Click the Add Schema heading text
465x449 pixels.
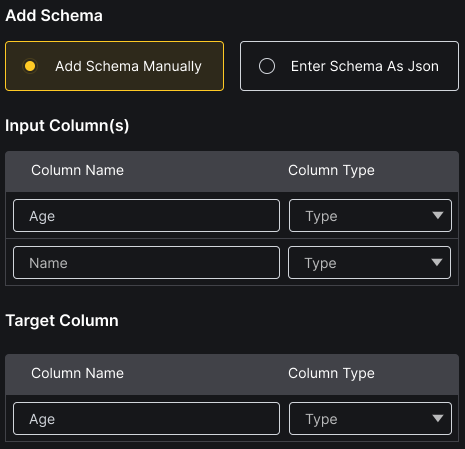coord(54,16)
